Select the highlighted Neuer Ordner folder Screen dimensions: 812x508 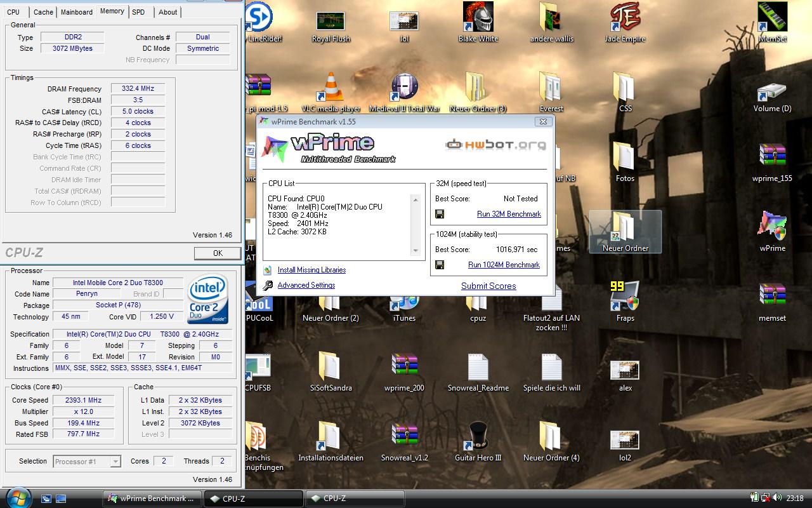pyautogui.click(x=625, y=232)
